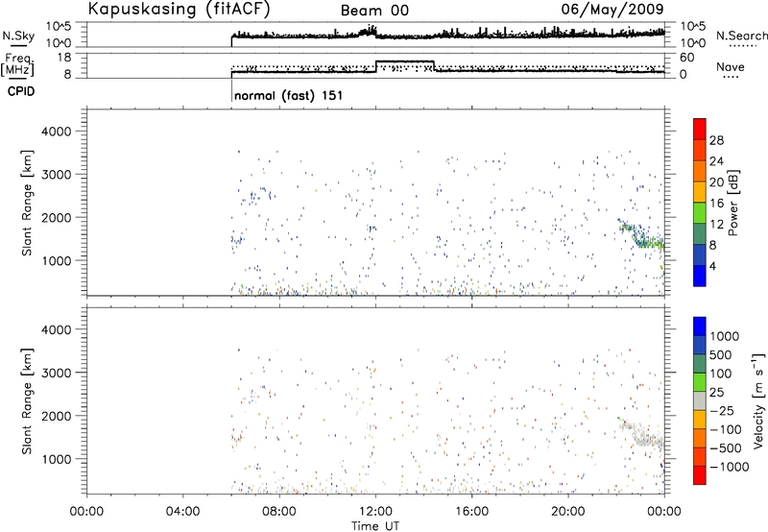Pick the green 25–100 Velocity colorbar segment
The image size is (768, 532).
(x=700, y=382)
